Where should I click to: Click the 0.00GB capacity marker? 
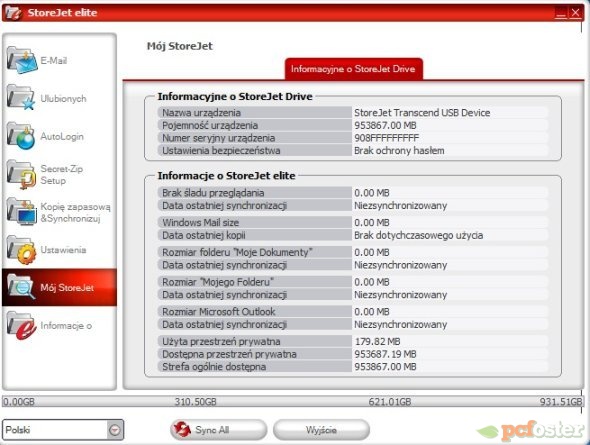[x=19, y=402]
